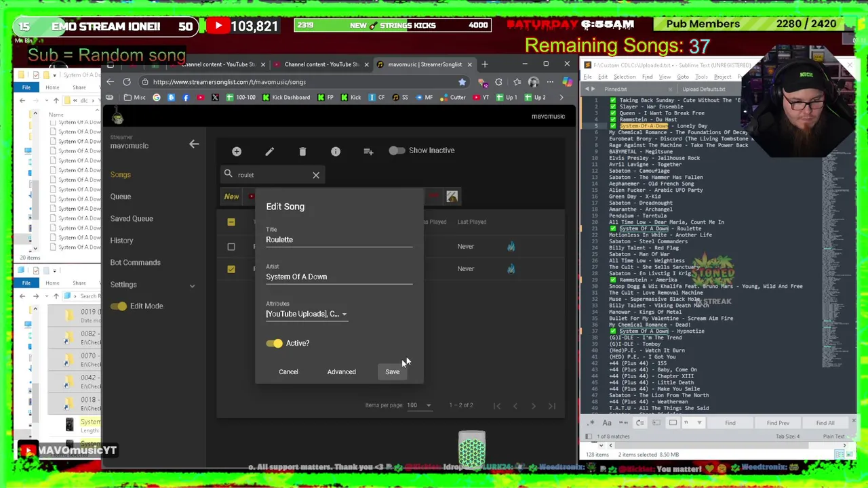Click the Title field containing Roulette

339,239
